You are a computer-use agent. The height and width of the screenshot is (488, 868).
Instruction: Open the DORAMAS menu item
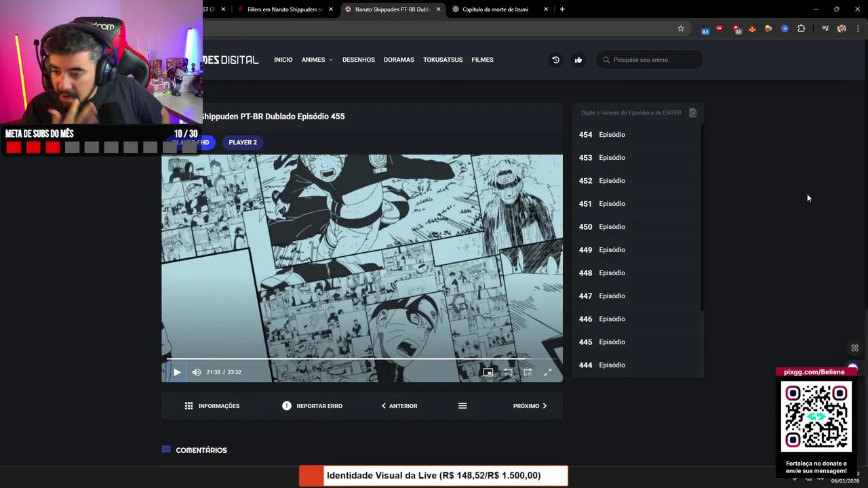pos(399,60)
